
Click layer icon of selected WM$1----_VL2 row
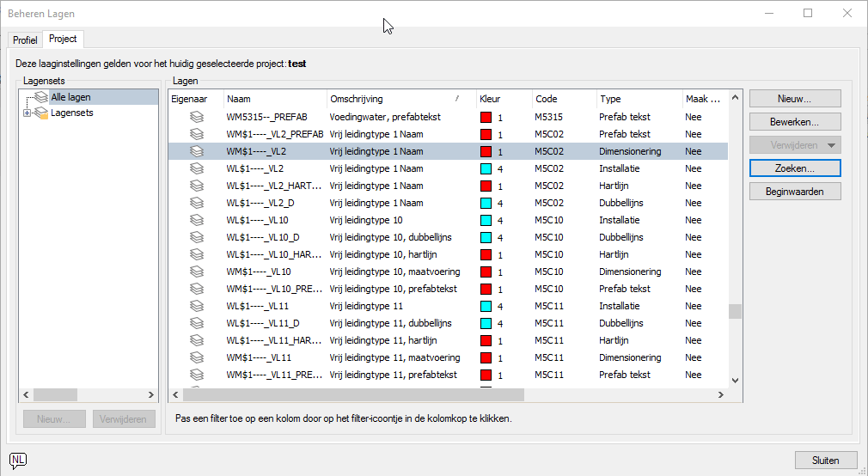coord(197,151)
